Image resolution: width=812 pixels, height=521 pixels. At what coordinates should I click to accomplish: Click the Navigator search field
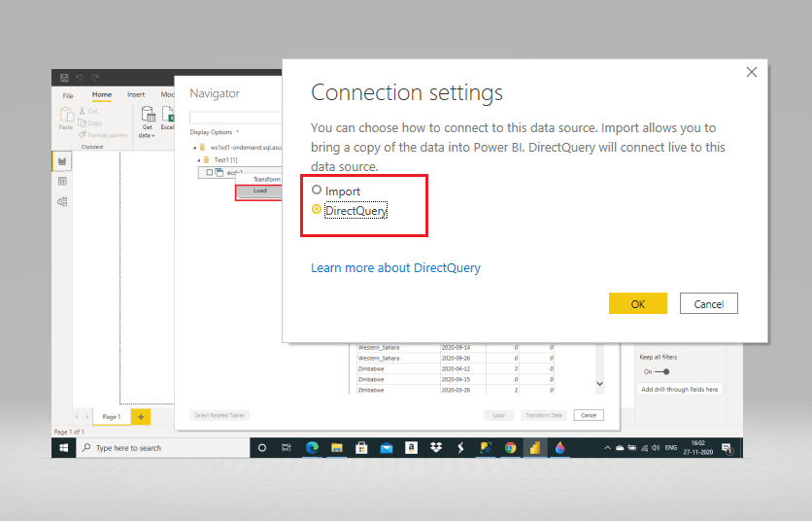pos(236,118)
